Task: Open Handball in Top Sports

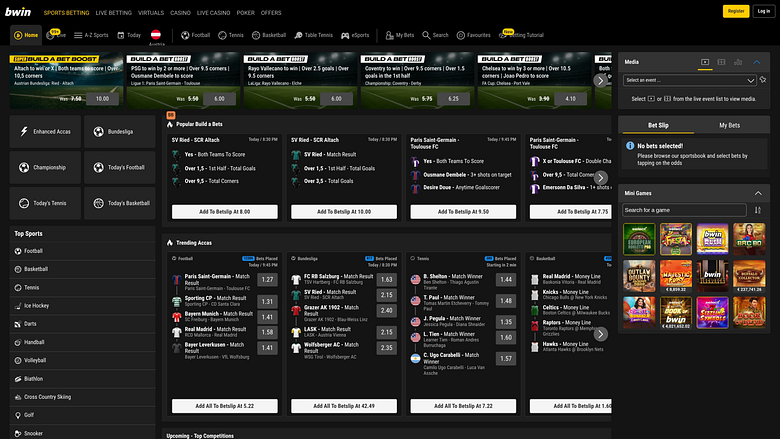Action: click(x=83, y=343)
